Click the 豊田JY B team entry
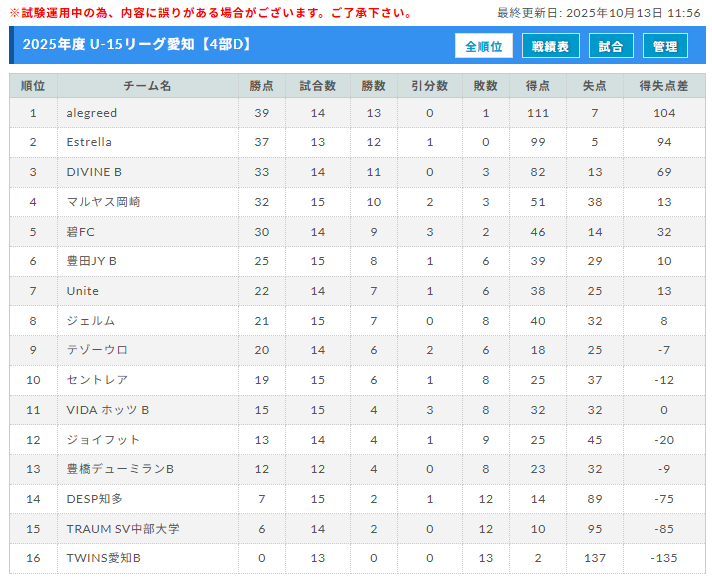Image resolution: width=712 pixels, height=579 pixels. (92, 261)
